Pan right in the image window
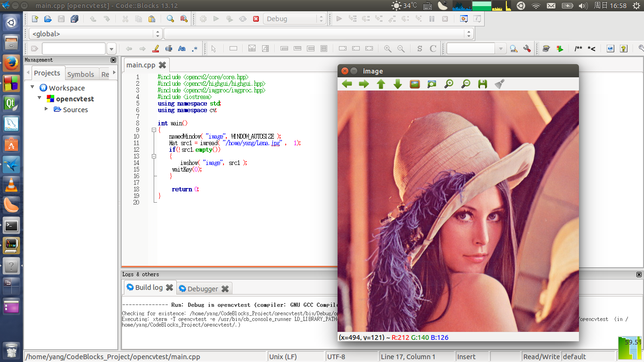 point(364,84)
